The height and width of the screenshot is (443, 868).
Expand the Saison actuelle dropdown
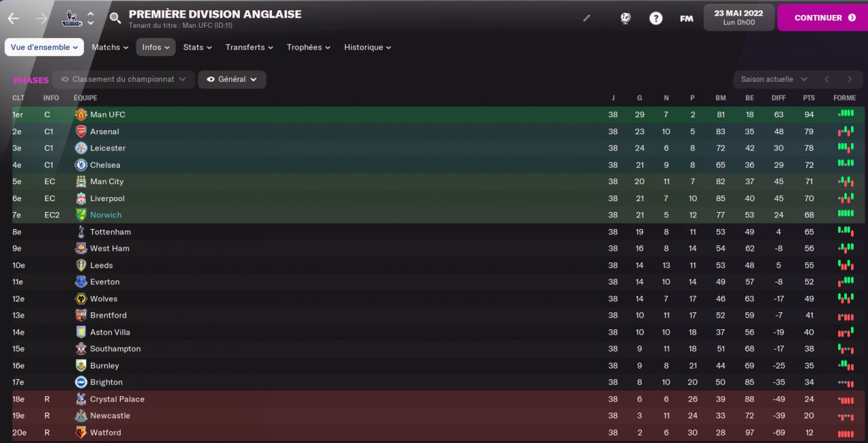774,79
